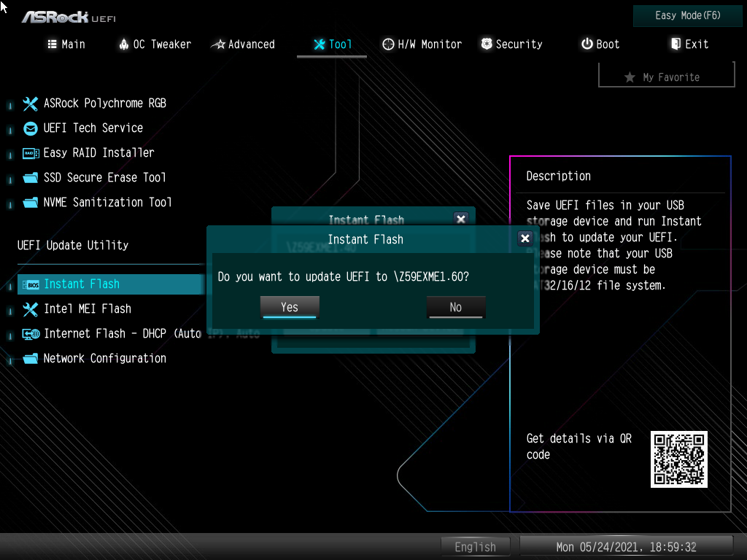Switch to Easy Mode (F6)

point(687,16)
